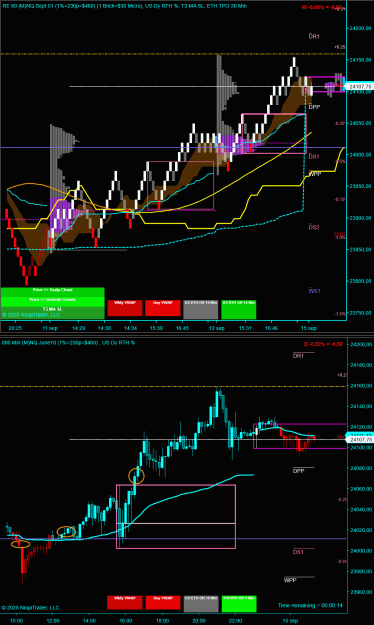Click the 22:00 label on the bottom chart's time axis
The width and height of the screenshot is (374, 625).
point(235,621)
